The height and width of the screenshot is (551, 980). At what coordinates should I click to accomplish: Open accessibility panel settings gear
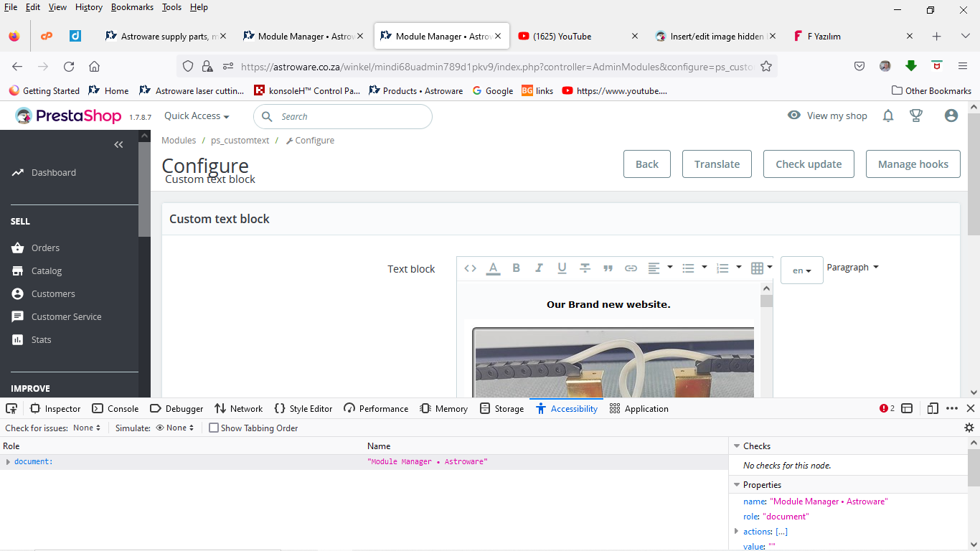click(x=969, y=428)
